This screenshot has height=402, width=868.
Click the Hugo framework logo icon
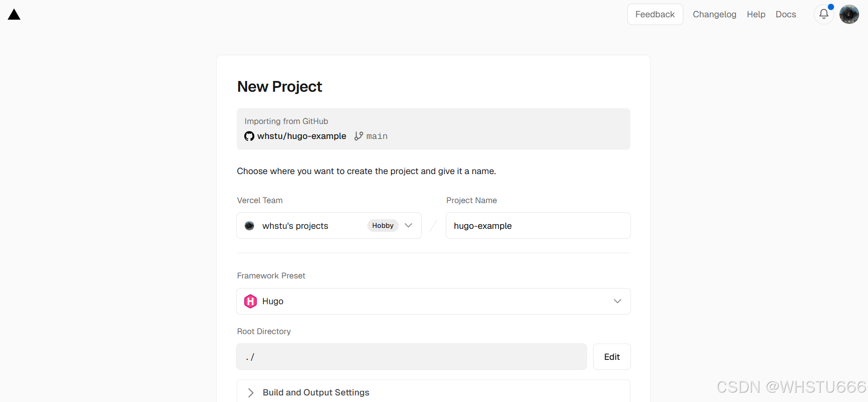251,301
